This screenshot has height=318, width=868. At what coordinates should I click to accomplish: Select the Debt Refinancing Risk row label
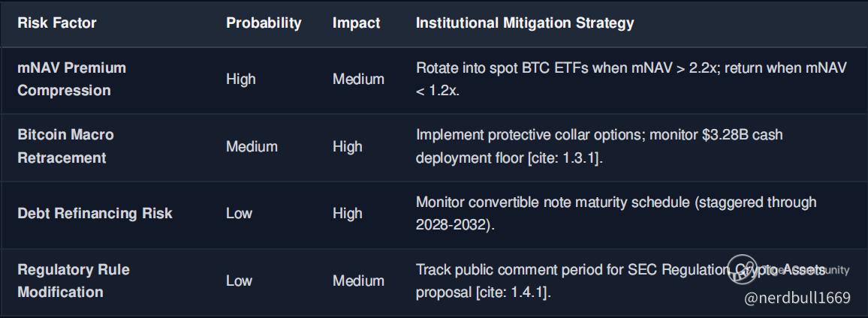(95, 214)
